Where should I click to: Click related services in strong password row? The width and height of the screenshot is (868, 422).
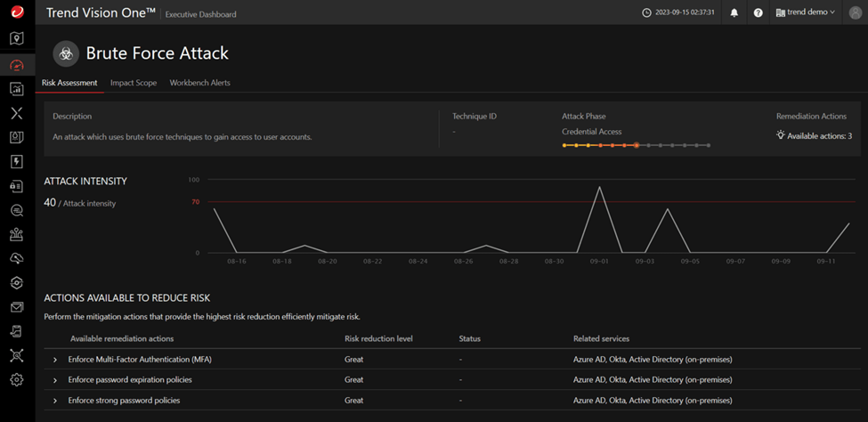click(653, 401)
